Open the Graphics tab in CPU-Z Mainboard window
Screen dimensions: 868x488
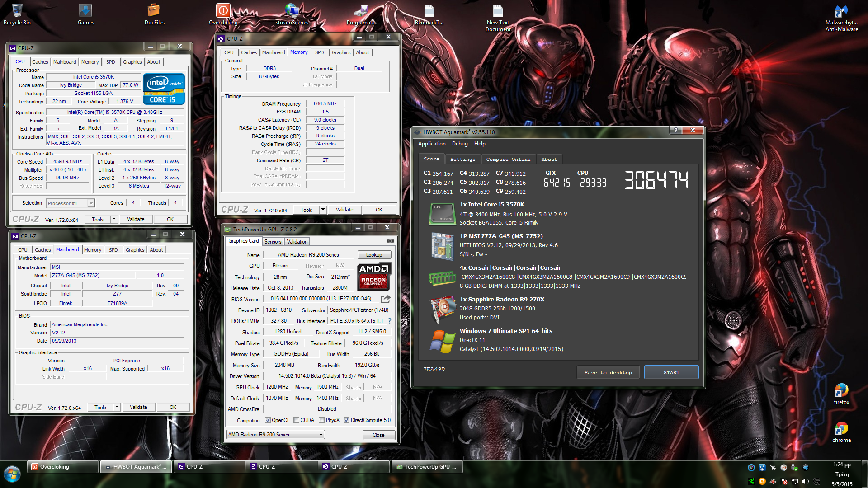click(135, 250)
